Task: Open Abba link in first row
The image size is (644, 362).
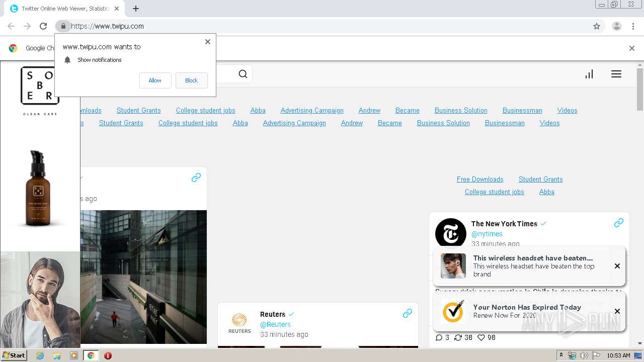Action: (x=258, y=110)
